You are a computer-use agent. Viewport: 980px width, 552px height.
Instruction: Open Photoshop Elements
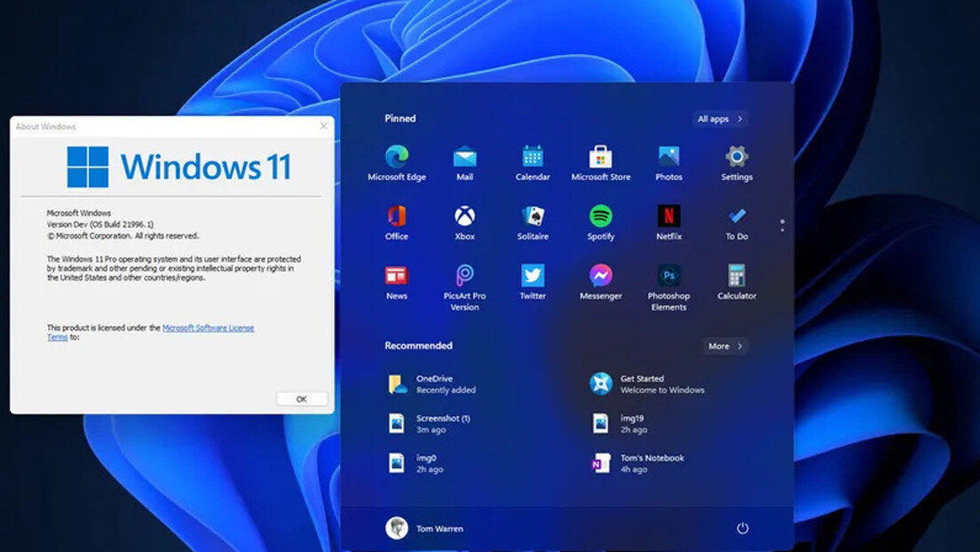pyautogui.click(x=668, y=288)
